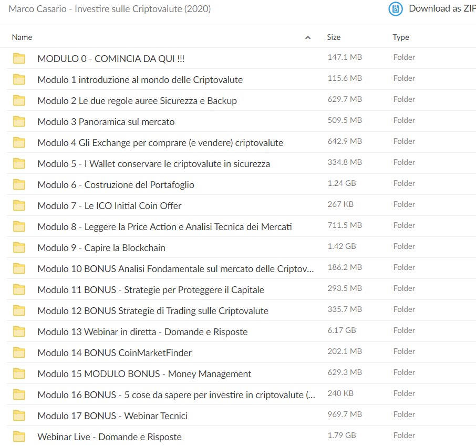Click the page title Marco Casario - Investire sulle Criptovalute
The image size is (476, 448).
[110, 9]
